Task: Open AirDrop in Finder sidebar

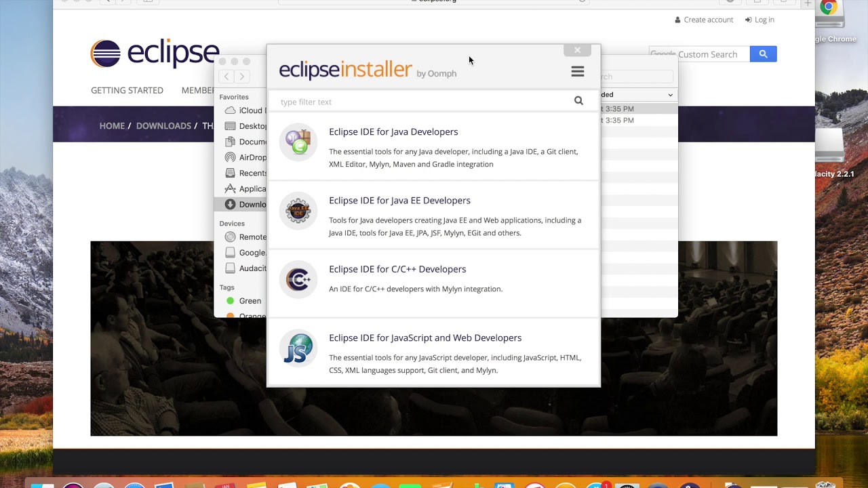Action: pos(245,157)
